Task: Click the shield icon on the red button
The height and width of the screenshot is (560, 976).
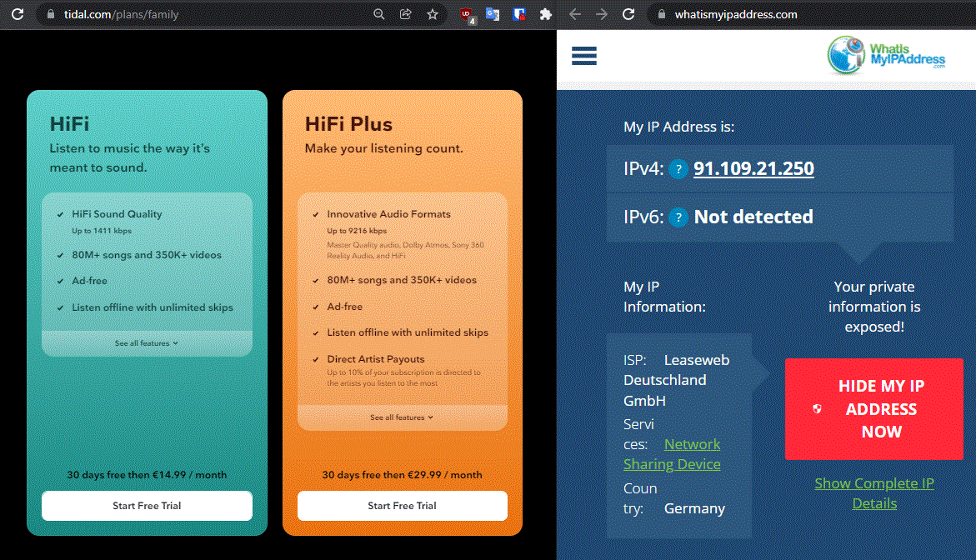Action: pos(818,409)
